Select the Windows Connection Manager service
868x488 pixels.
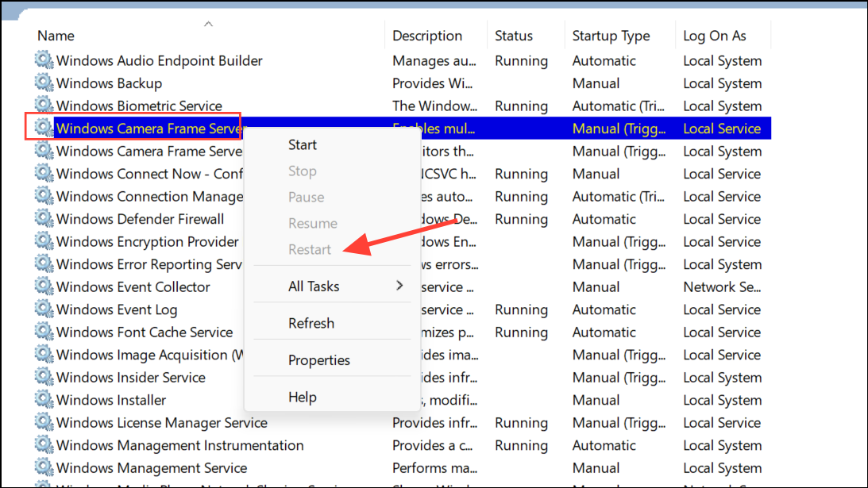tap(149, 197)
